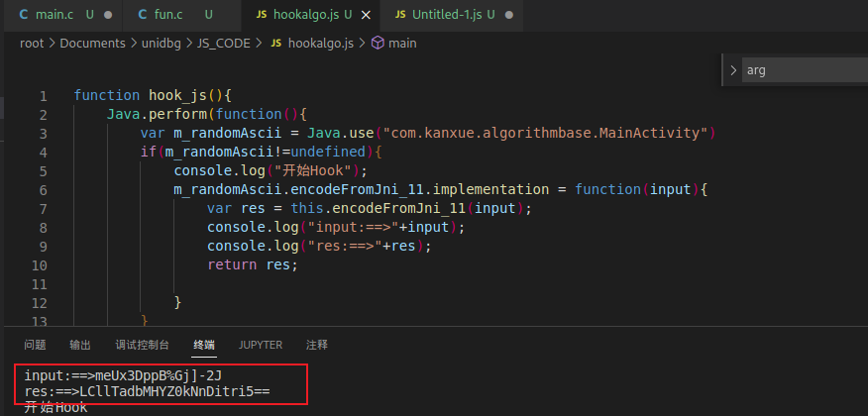Open the 调试控制台 panel tab

(142, 345)
